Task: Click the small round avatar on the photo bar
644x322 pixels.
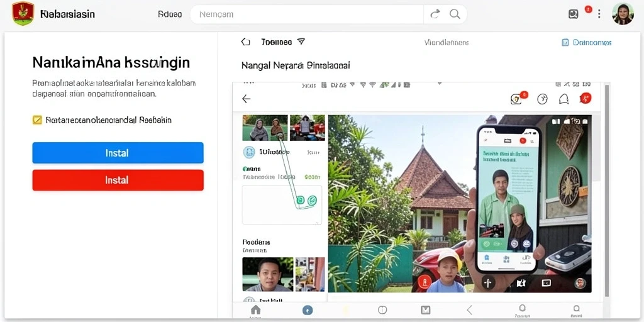Action: (x=580, y=282)
